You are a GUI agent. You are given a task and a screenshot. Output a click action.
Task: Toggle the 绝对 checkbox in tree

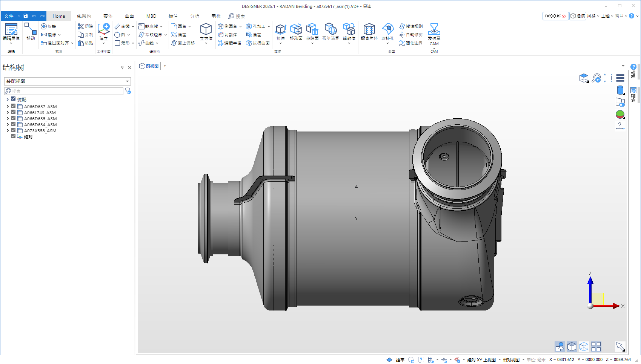point(13,136)
